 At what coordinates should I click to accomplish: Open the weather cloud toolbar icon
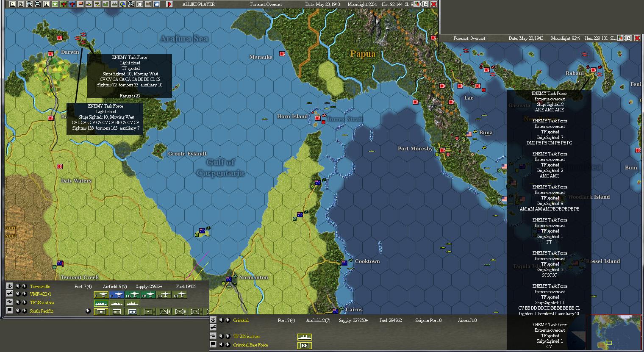point(156,4)
